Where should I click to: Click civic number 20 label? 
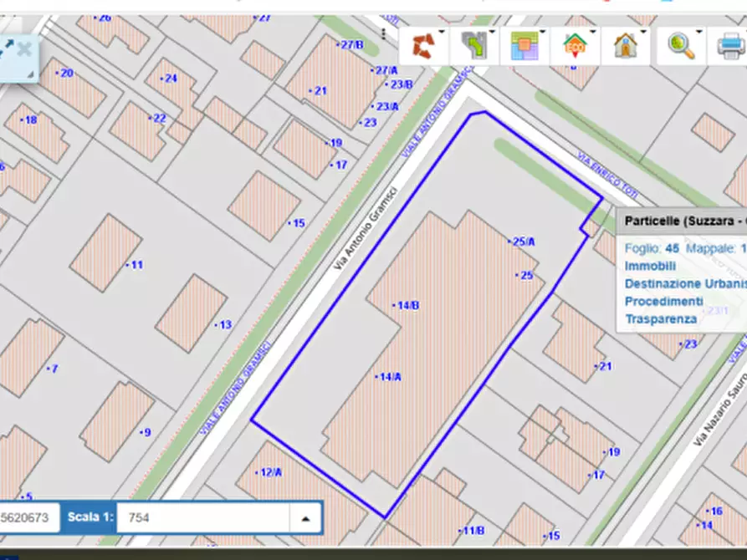[x=64, y=73]
